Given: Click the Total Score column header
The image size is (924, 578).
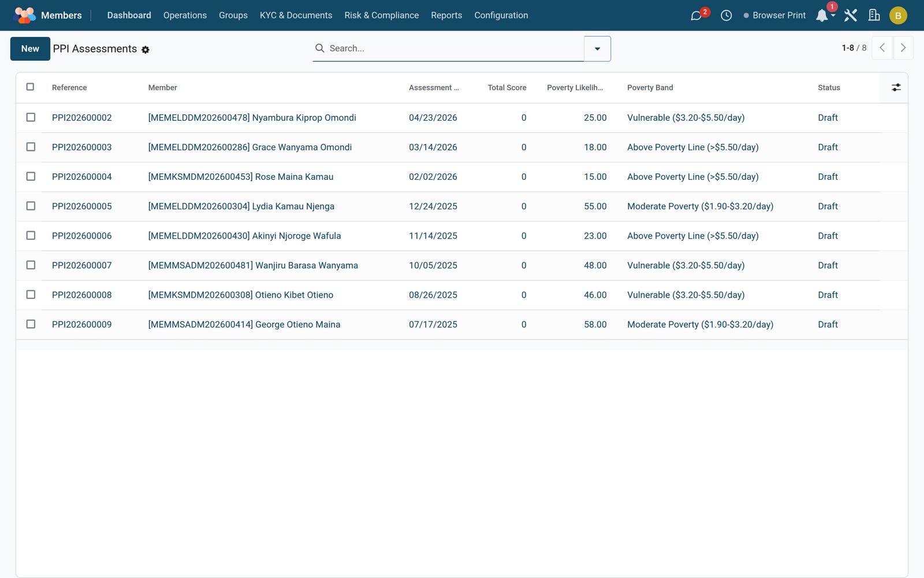Looking at the screenshot, I should [x=507, y=88].
